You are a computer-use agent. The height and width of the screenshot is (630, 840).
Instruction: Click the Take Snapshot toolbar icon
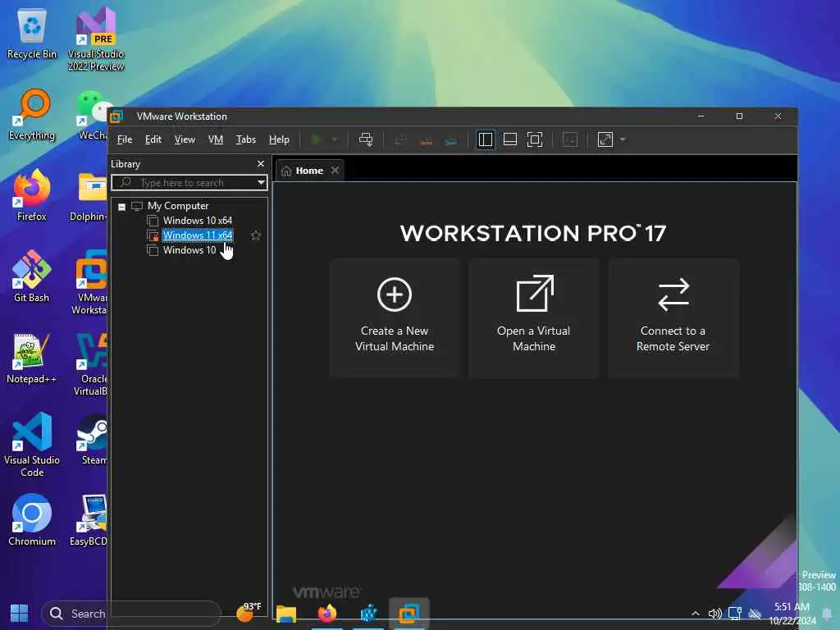click(x=400, y=140)
